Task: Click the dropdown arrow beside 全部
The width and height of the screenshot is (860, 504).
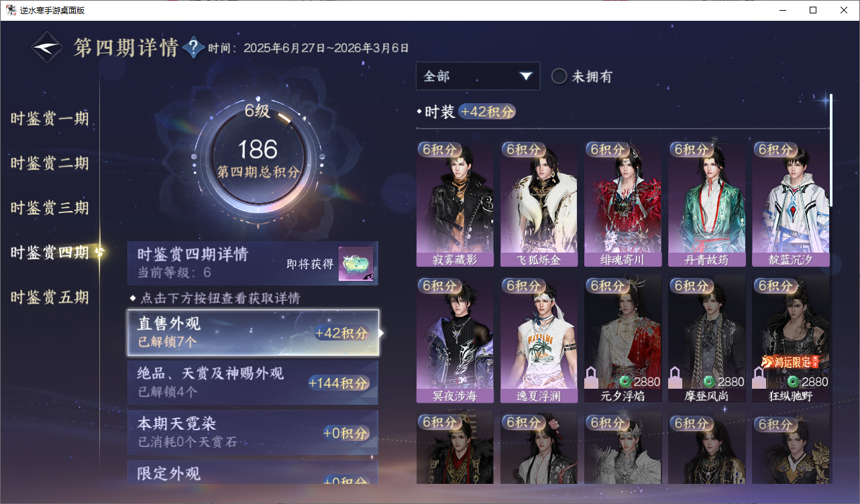Action: [526, 76]
